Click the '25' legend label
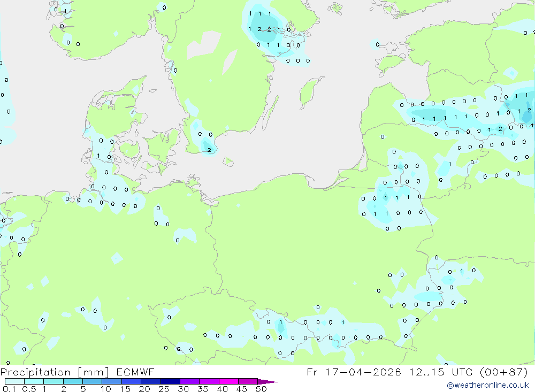 pos(164,389)
